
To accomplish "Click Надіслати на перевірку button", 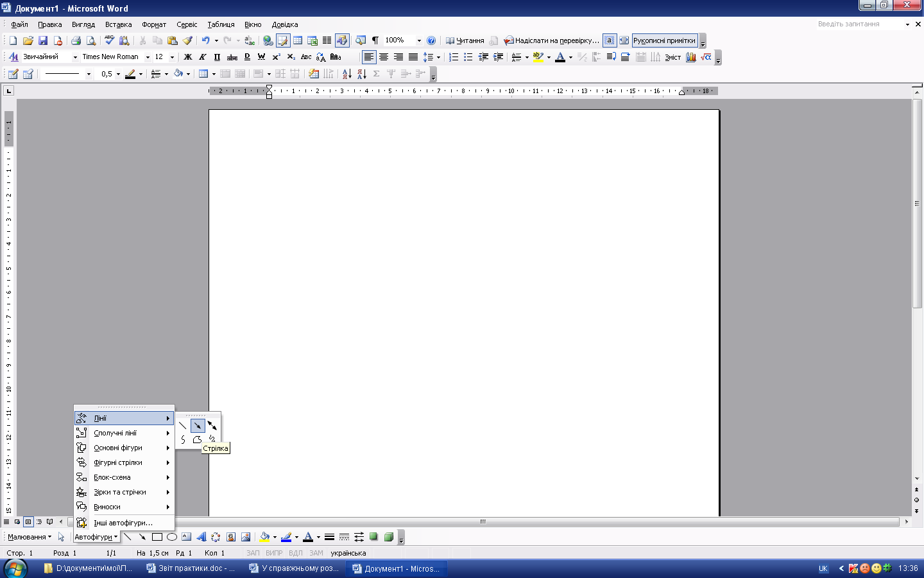I will point(551,40).
